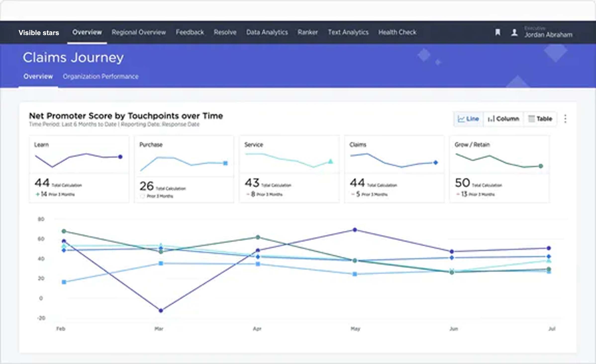The image size is (596, 364).
Task: Open the Health Check menu item
Action: point(397,32)
